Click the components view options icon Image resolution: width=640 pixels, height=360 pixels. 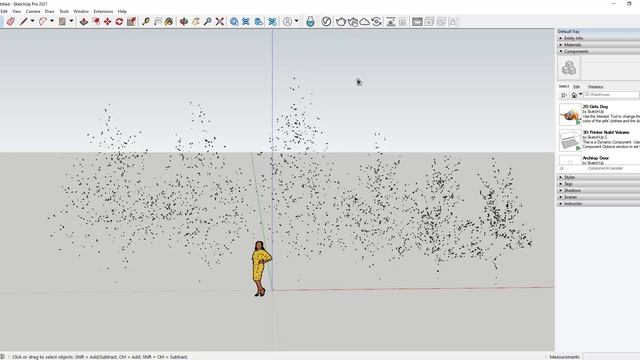tap(564, 95)
